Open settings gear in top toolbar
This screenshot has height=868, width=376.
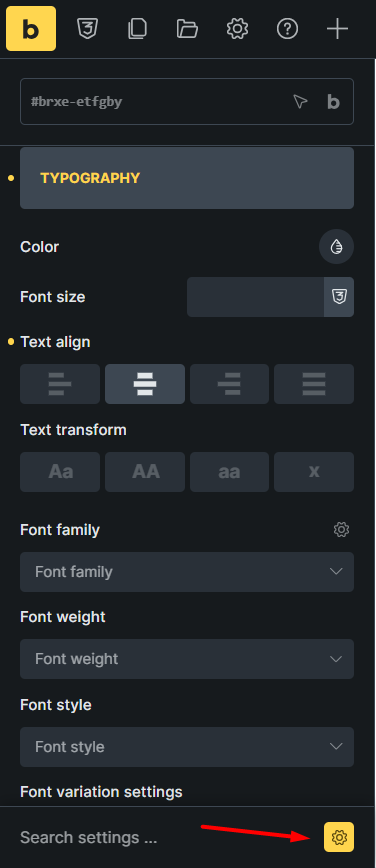(x=237, y=29)
